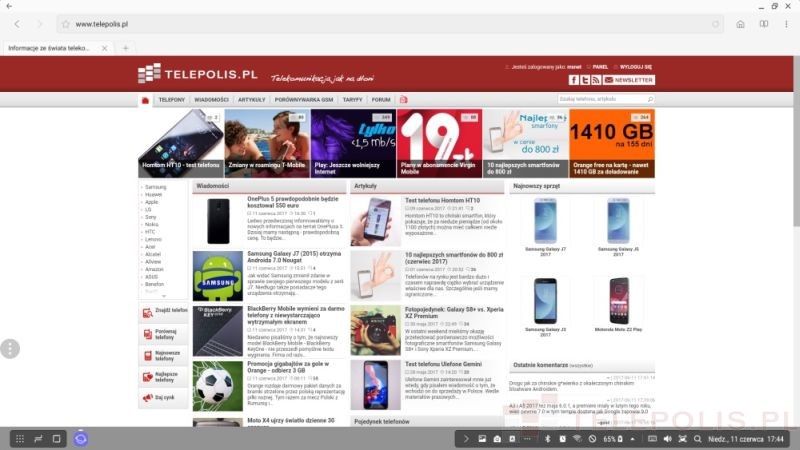Expand the brand list with the down arrow

pyautogui.click(x=163, y=296)
